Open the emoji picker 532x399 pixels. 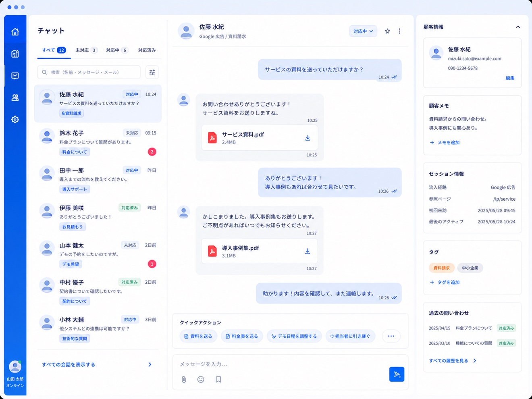click(201, 379)
